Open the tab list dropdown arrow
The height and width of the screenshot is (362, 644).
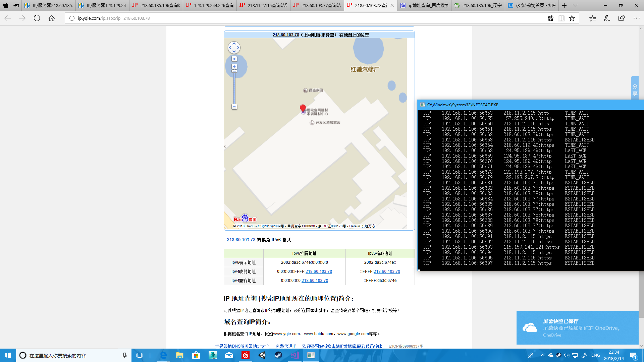click(575, 5)
